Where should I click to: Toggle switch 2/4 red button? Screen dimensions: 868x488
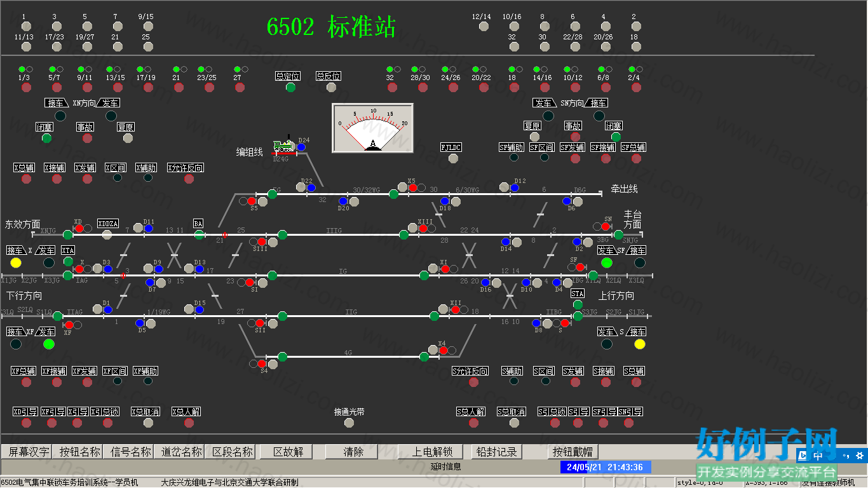636,87
